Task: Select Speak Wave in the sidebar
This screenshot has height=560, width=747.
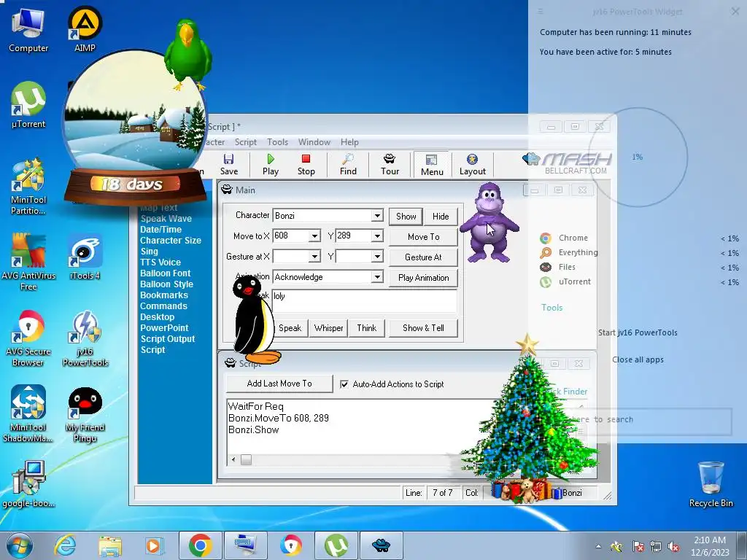Action: [166, 219]
